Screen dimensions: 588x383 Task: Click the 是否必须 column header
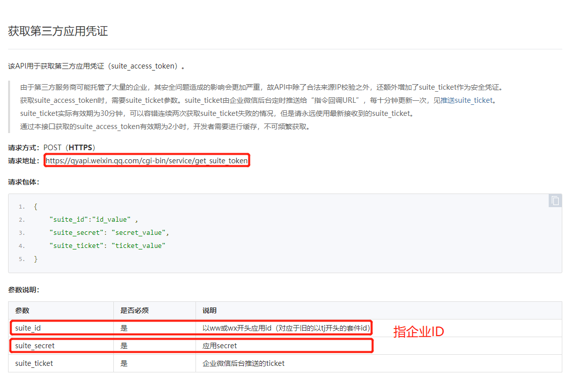(x=155, y=310)
